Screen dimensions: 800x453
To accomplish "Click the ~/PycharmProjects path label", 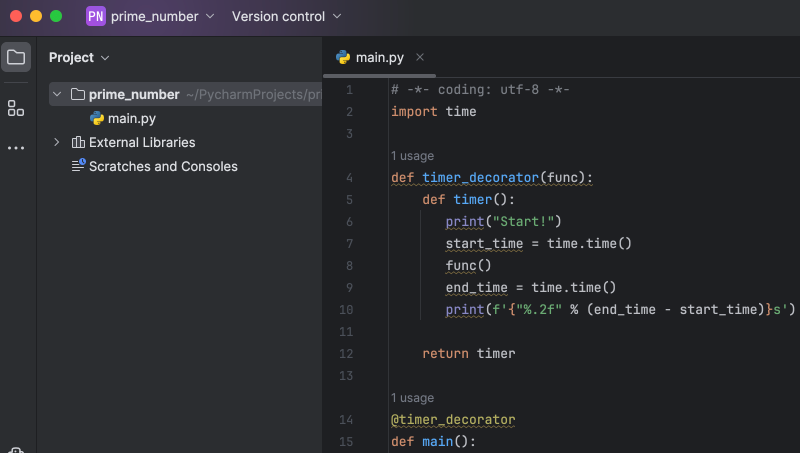I will click(254, 94).
